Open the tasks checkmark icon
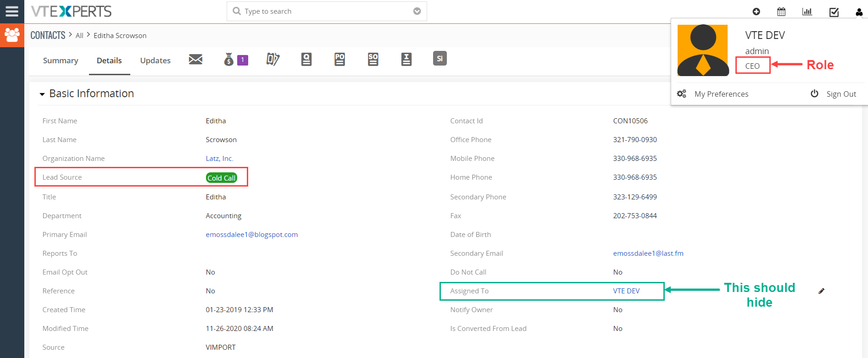This screenshot has height=358, width=868. (834, 12)
